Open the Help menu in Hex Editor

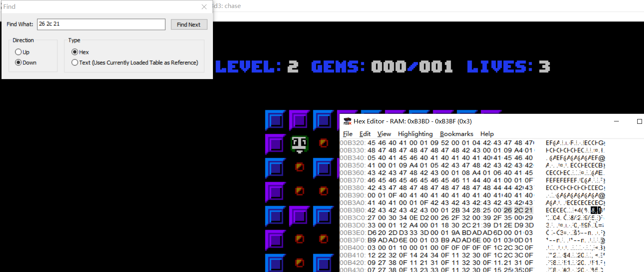(x=487, y=134)
